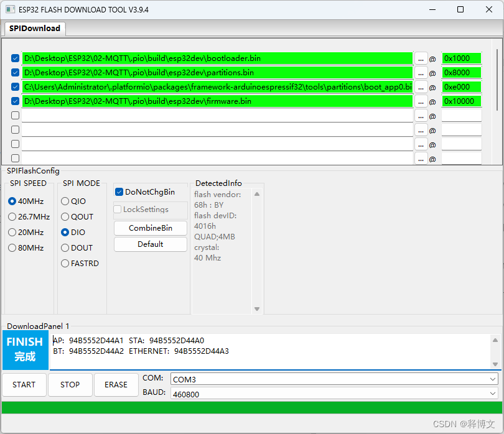Image resolution: width=504 pixels, height=434 pixels.
Task: Open file browser for bootloader.bin row
Action: [421, 58]
